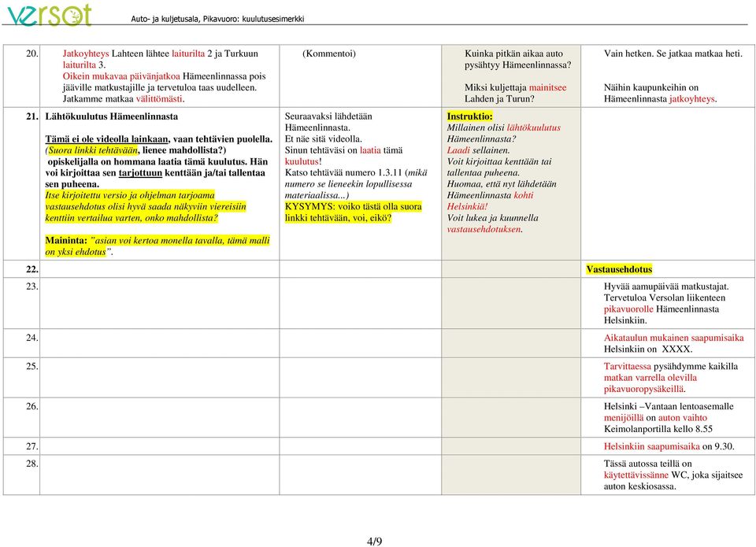Screen dimensions: 756x547
Task: Click row number 21.
Action: (31, 116)
